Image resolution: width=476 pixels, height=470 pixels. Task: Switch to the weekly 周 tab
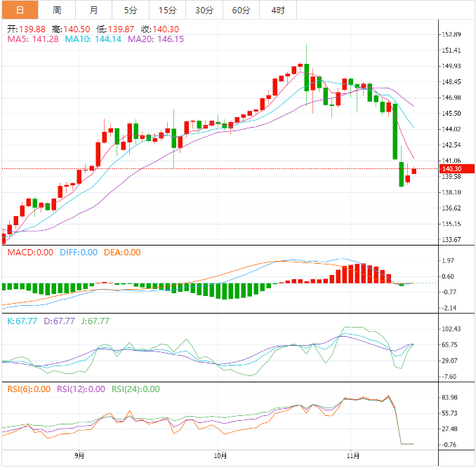pyautogui.click(x=57, y=10)
